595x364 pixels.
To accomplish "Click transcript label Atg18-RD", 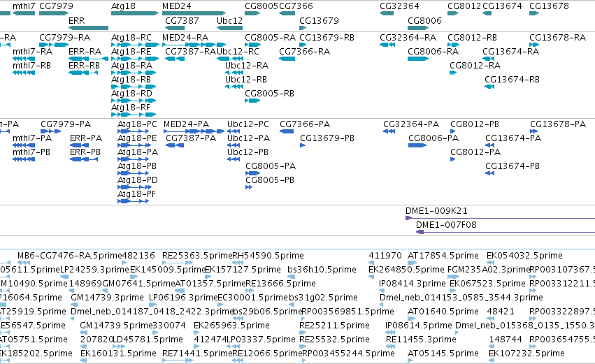I will point(131,94).
